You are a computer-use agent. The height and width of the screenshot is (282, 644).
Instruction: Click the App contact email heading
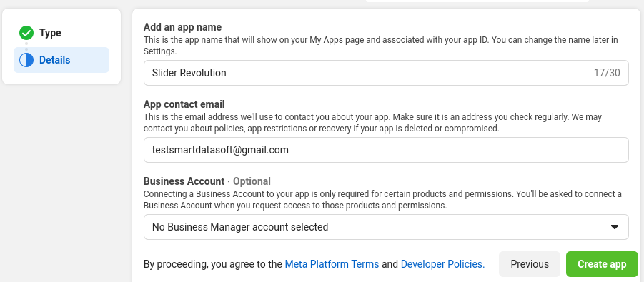[184, 104]
